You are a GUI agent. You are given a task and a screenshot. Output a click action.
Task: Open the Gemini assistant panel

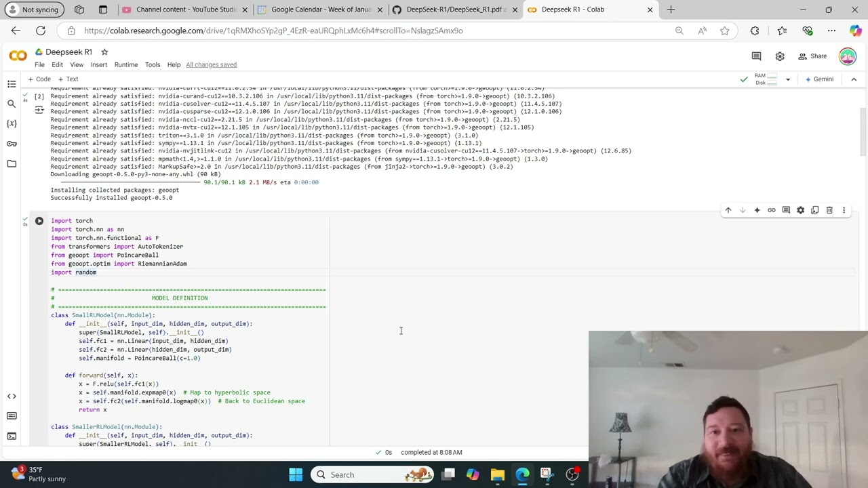(819, 79)
